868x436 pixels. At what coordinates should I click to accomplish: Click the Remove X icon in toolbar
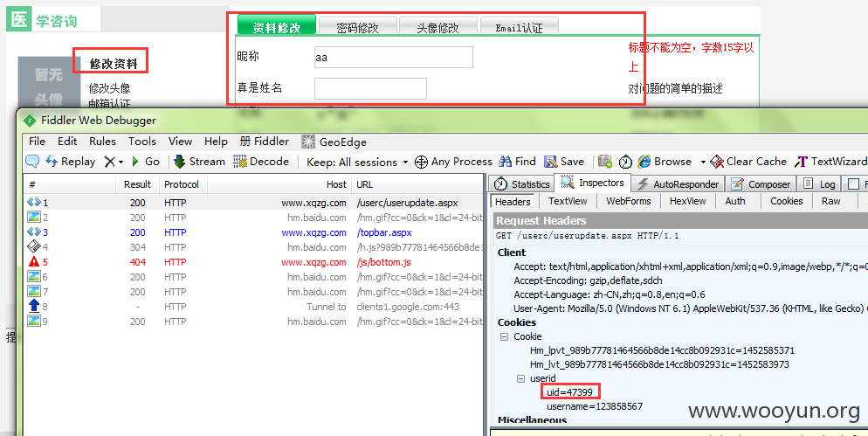click(110, 162)
